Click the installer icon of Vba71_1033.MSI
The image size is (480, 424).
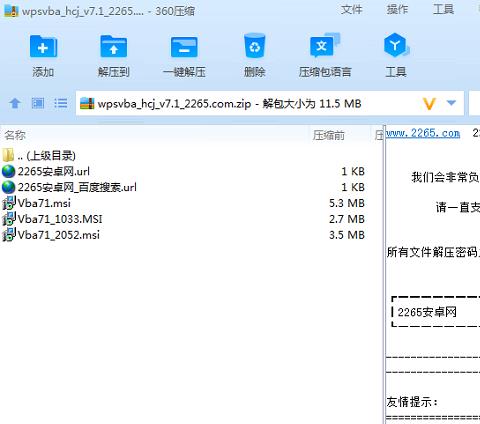(x=9, y=219)
